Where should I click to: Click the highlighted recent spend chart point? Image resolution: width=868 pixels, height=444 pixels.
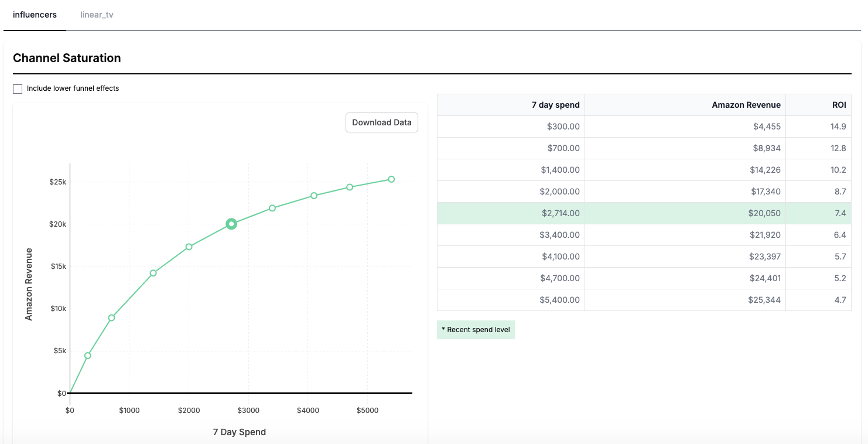(231, 224)
